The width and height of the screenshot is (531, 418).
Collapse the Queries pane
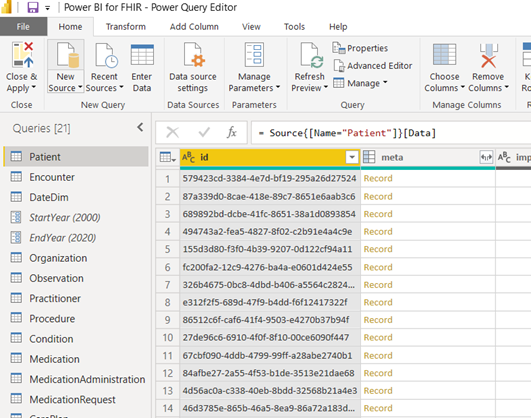tap(140, 127)
